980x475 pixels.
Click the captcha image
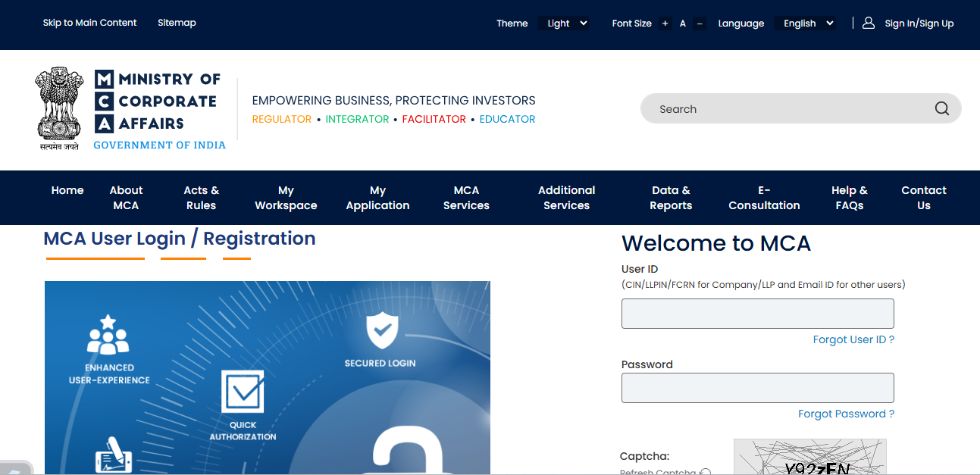coord(809,457)
